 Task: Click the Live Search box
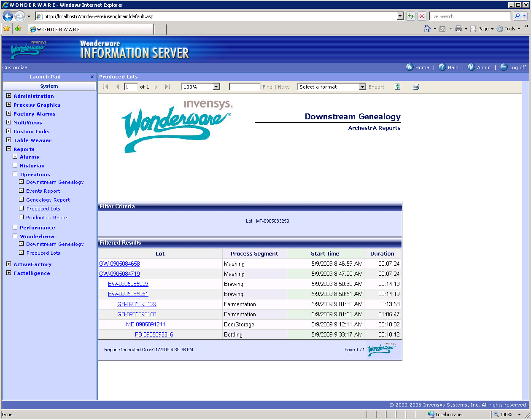point(470,16)
